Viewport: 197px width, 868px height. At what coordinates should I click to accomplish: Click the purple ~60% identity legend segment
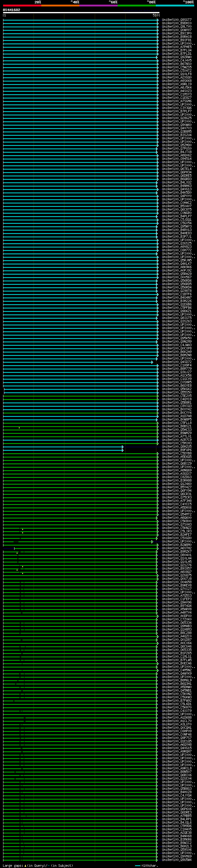tap(98, 6)
